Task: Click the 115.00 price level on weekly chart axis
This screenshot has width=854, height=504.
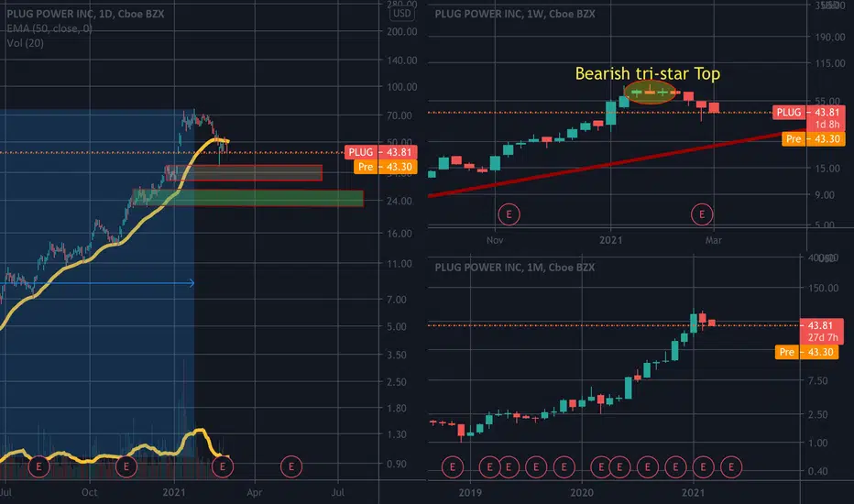Action: coord(830,63)
